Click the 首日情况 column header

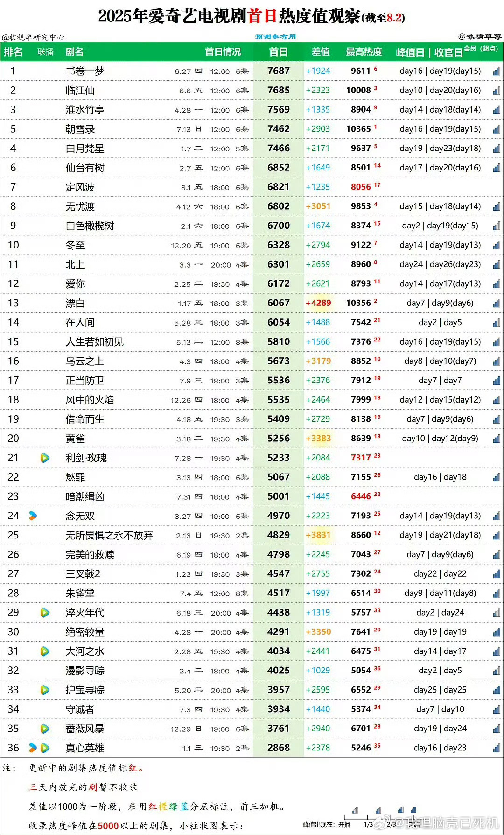[x=223, y=52]
